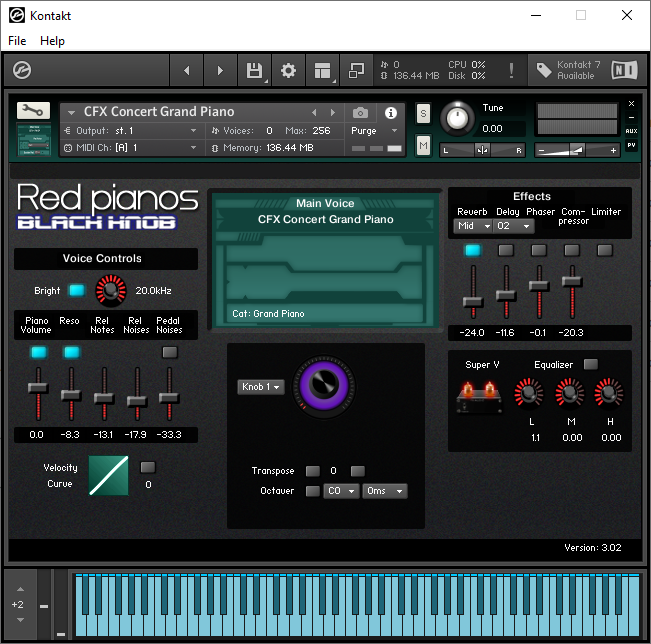Screen dimensions: 651x644
Task: Select next instrument arrow beside CFX name
Action: [332, 112]
